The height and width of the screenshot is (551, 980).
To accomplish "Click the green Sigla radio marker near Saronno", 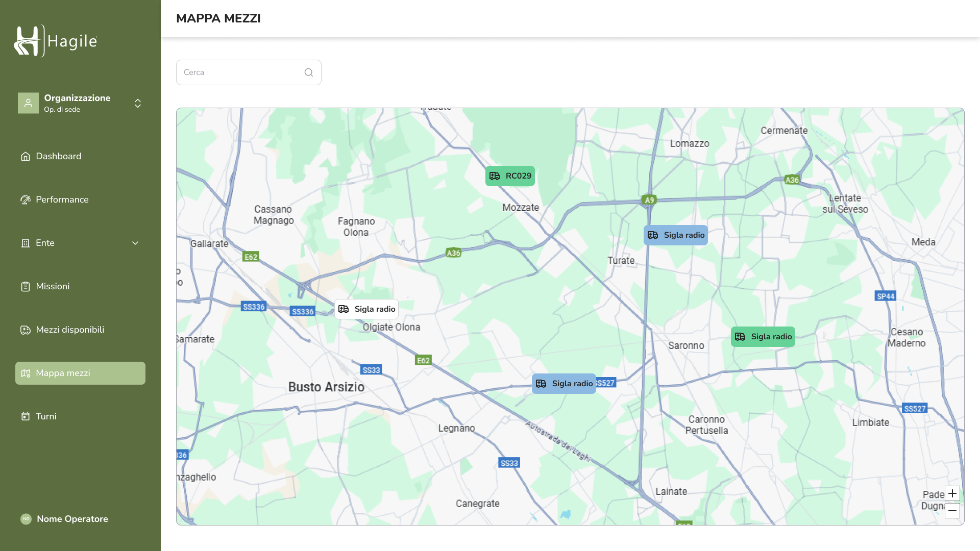I will click(x=763, y=337).
